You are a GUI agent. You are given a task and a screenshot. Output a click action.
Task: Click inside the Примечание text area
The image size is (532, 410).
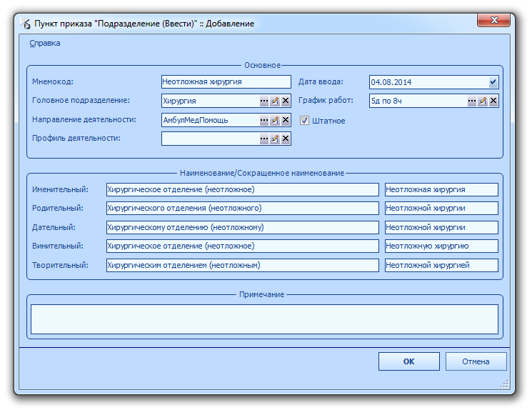click(x=264, y=319)
